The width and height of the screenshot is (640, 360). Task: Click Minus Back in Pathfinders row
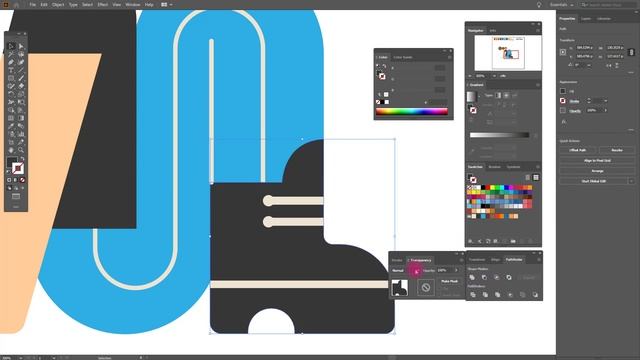[x=535, y=294]
